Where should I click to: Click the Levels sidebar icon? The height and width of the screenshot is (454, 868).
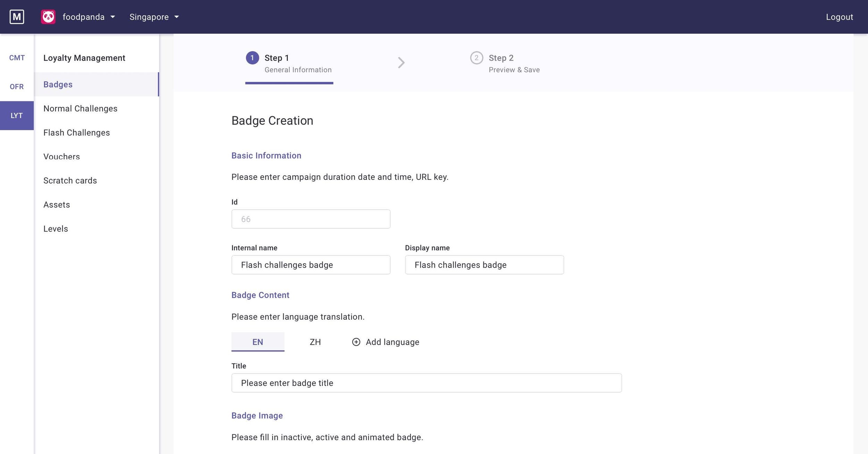[x=56, y=228]
